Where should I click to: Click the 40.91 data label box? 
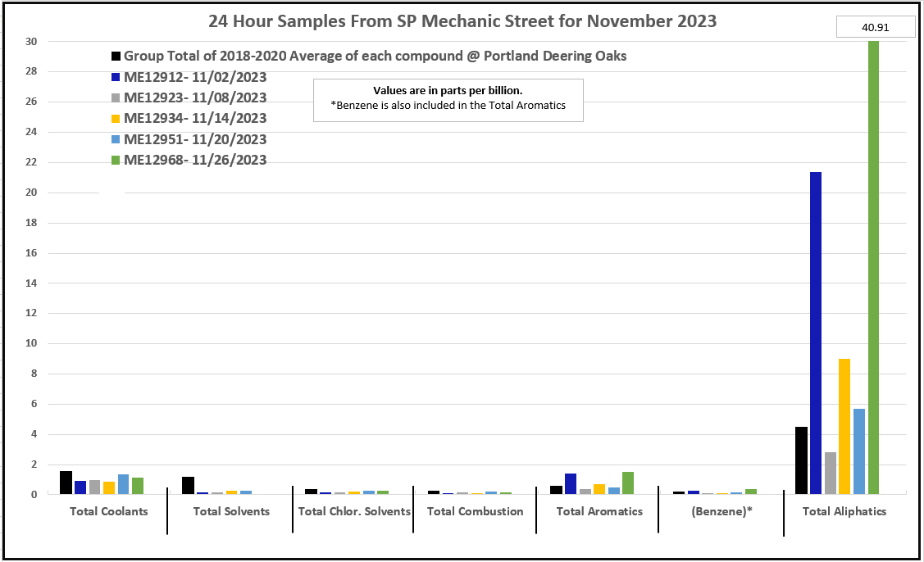point(874,27)
